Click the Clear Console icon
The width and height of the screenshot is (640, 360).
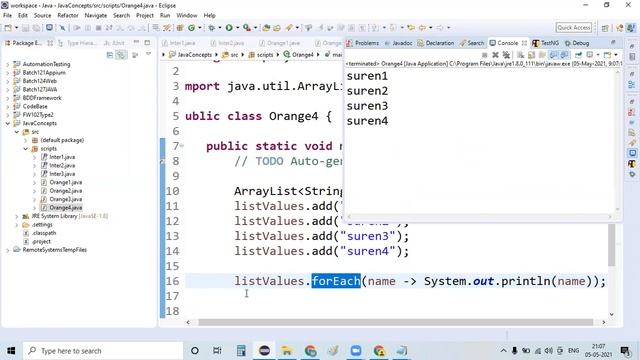[x=520, y=55]
